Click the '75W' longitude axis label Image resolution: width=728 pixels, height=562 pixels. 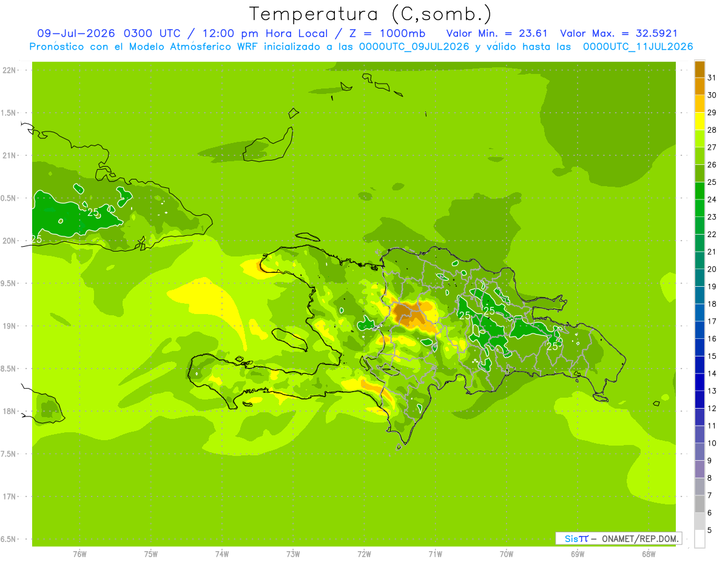pyautogui.click(x=150, y=554)
